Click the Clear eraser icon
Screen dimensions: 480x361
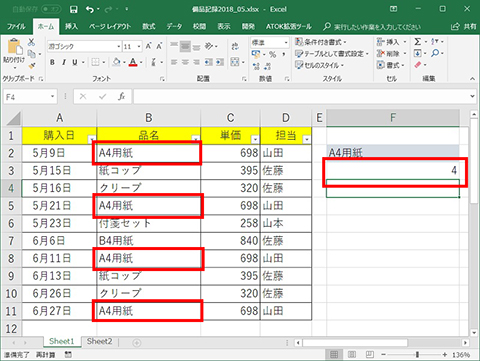point(418,65)
